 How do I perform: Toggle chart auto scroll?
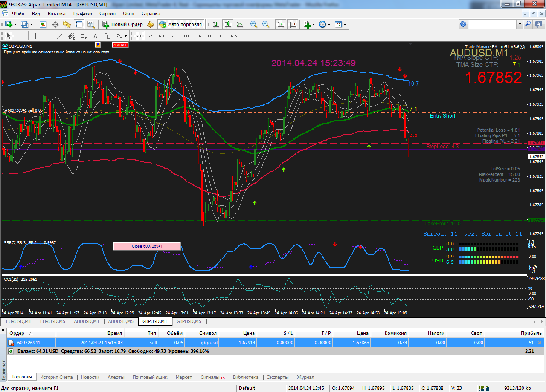pos(280,24)
